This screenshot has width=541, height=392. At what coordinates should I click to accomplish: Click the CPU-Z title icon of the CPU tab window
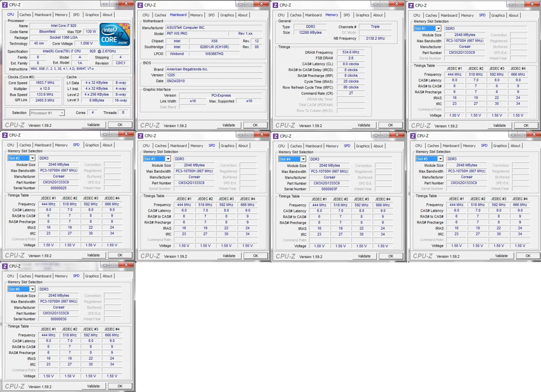[5, 5]
